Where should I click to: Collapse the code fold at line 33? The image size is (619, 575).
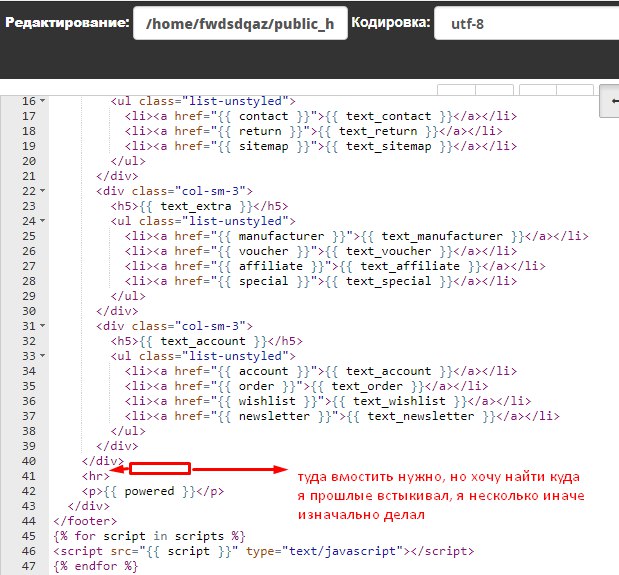[43, 356]
